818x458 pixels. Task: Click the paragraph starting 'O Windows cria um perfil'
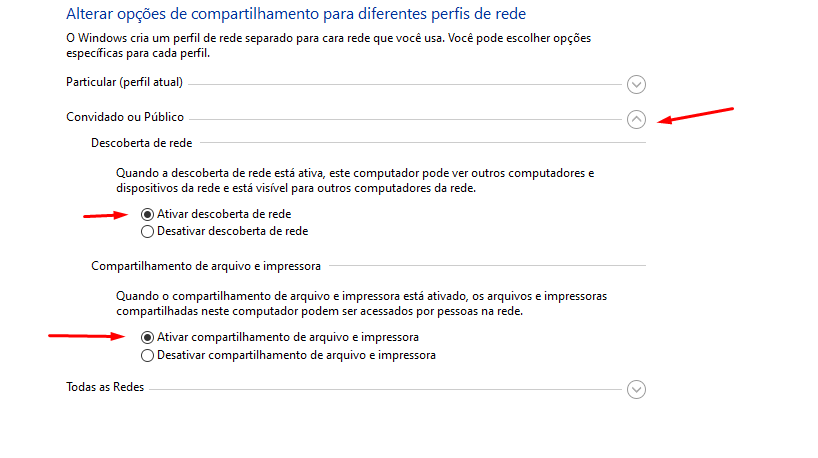click(x=328, y=45)
